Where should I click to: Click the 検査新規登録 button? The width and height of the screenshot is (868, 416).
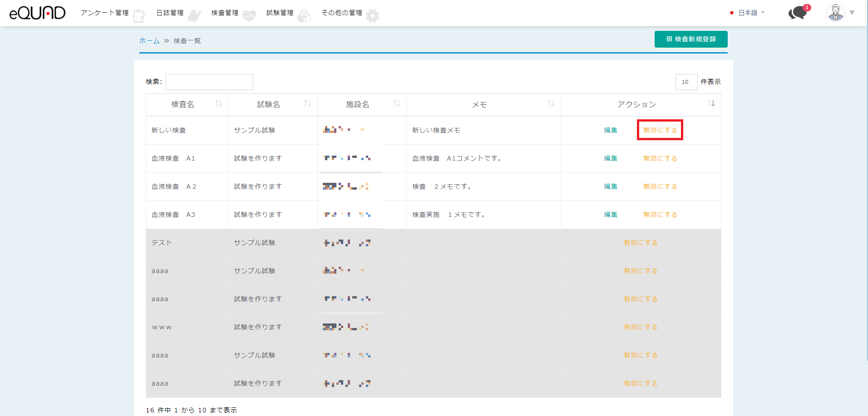[x=690, y=39]
